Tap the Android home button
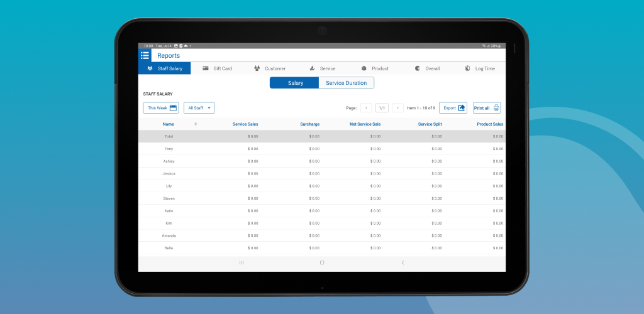This screenshot has width=644, height=314. coord(322,263)
